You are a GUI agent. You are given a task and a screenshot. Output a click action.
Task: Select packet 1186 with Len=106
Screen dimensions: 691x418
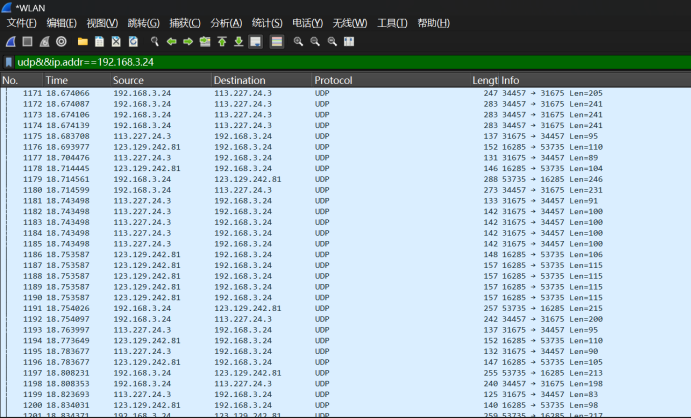tap(346, 255)
